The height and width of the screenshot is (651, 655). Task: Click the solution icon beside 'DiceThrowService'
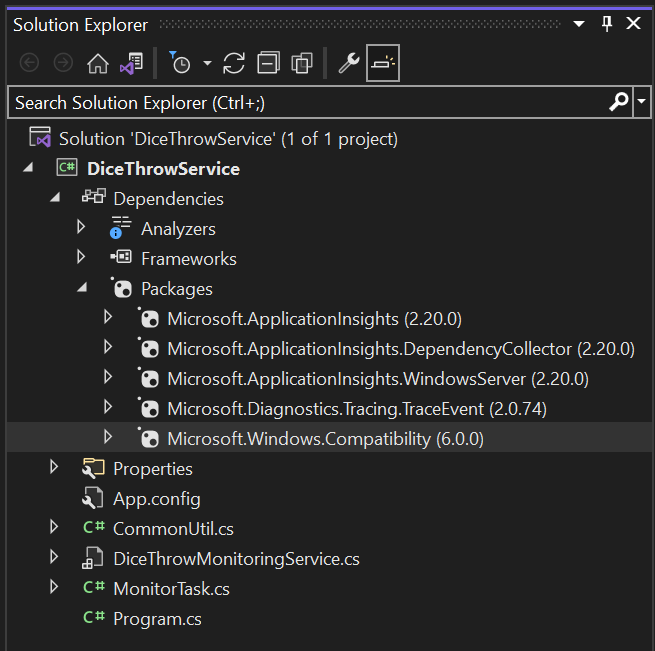(40, 137)
